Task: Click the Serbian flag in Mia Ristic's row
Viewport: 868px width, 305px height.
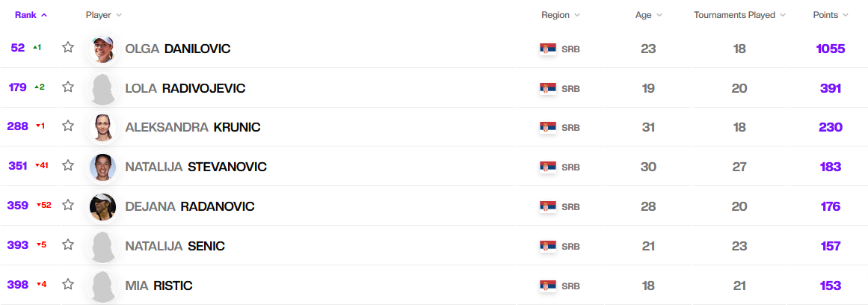Action: tap(547, 286)
